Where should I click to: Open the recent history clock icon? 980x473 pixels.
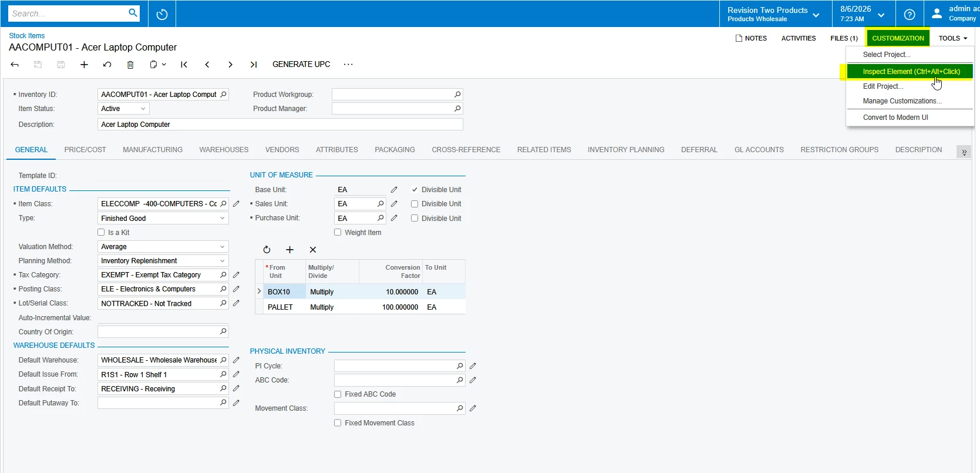[162, 14]
